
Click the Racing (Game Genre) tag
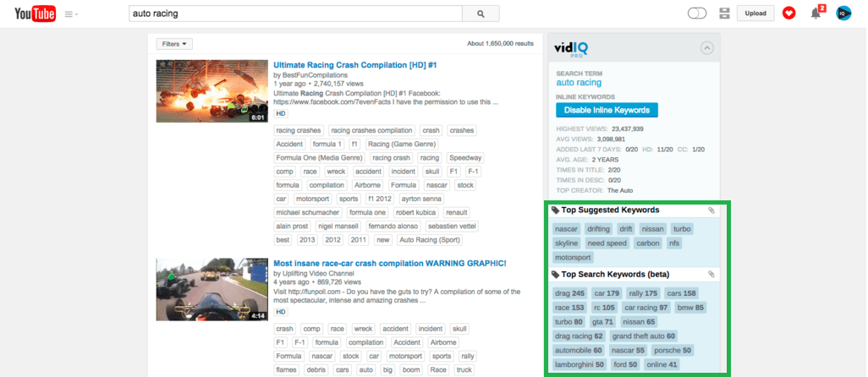point(402,145)
